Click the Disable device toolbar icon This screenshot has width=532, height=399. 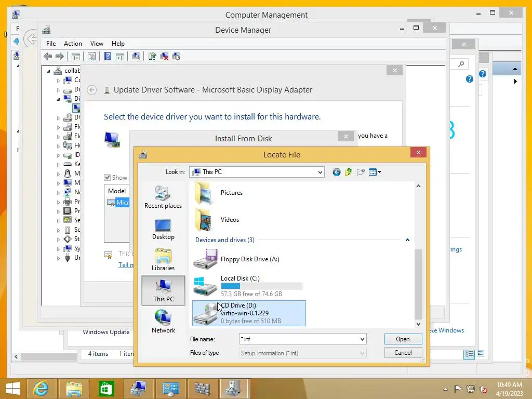pos(176,56)
